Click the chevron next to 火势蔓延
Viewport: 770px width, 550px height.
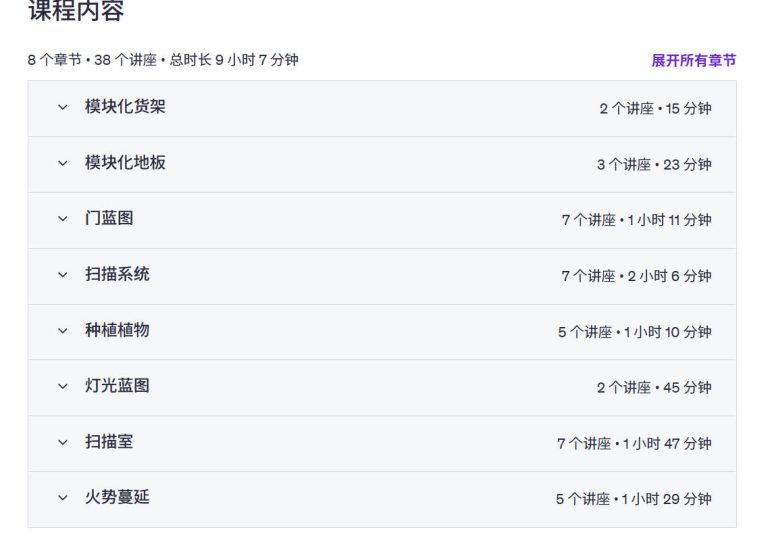(63, 498)
